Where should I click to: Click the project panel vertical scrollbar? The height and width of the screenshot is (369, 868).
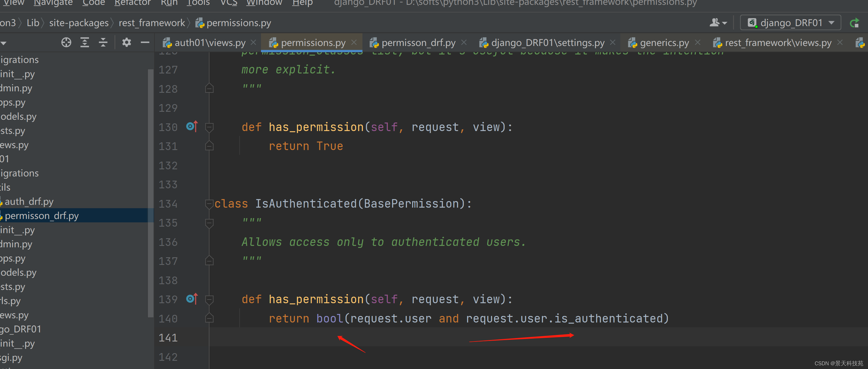point(150,193)
